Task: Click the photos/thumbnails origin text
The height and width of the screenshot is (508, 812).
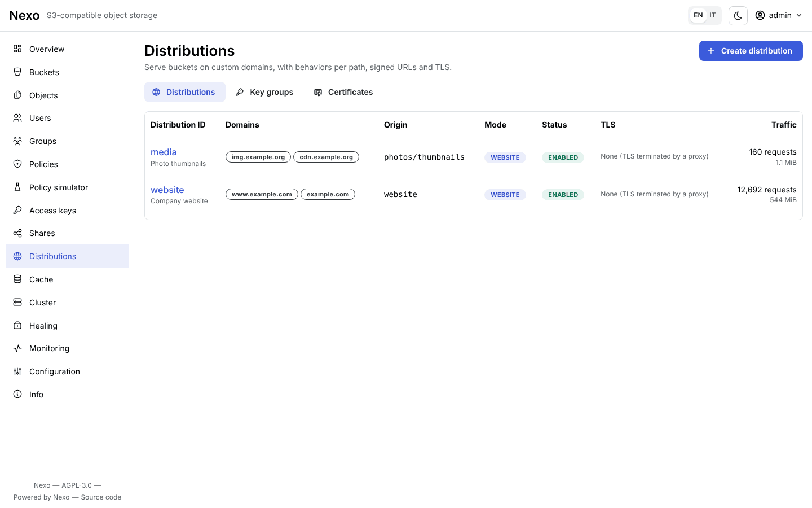Action: pos(425,157)
